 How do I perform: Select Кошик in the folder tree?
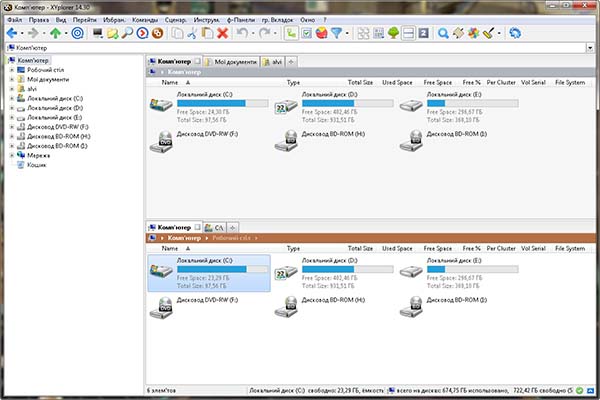[37, 165]
